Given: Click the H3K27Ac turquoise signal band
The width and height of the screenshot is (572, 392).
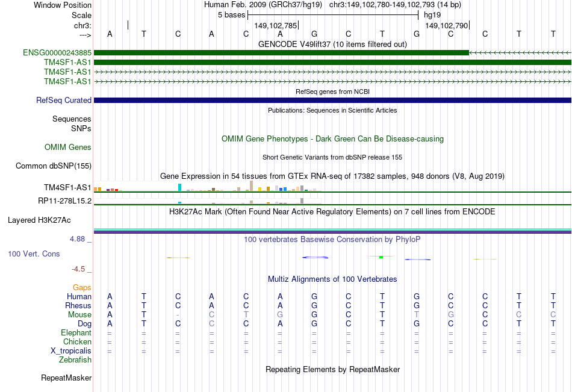Looking at the screenshot, I should 332,229.
